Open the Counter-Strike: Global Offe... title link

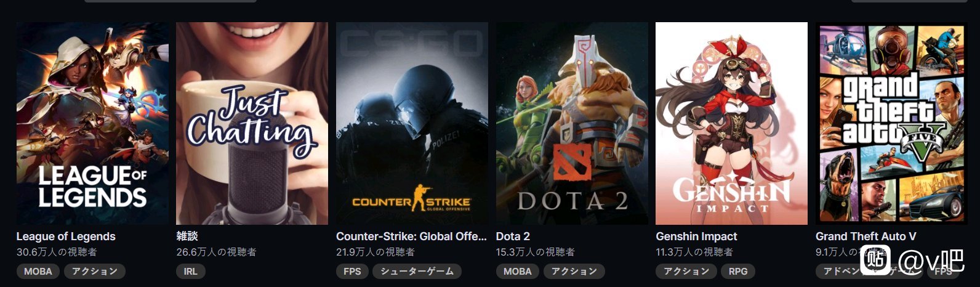(x=411, y=236)
